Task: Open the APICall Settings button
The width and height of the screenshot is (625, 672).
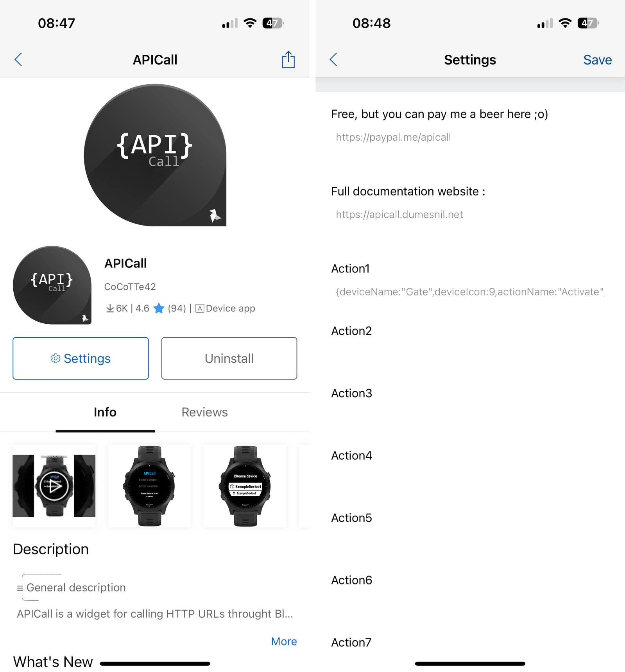Action: 81,358
